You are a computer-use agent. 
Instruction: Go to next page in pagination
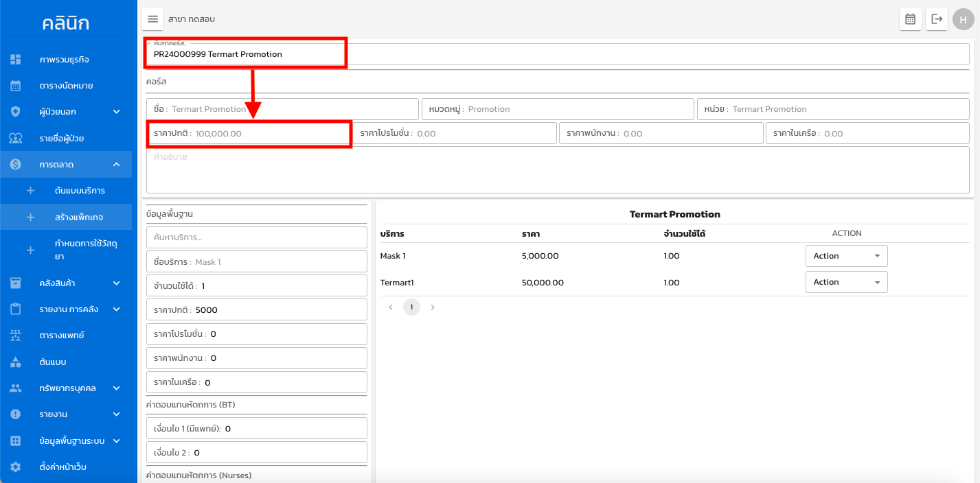pos(432,307)
